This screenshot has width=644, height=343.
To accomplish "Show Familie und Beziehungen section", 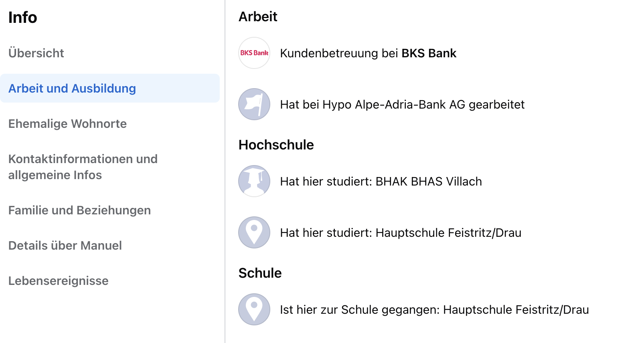I will [79, 210].
